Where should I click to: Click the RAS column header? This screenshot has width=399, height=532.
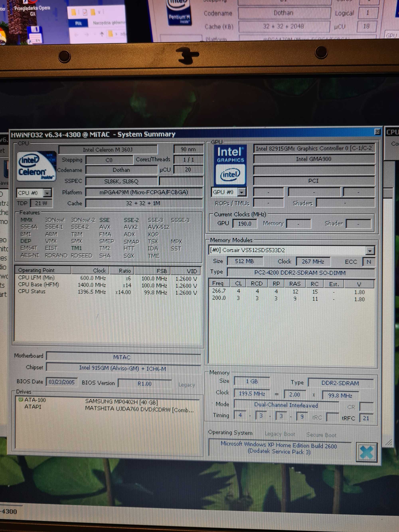[295, 284]
